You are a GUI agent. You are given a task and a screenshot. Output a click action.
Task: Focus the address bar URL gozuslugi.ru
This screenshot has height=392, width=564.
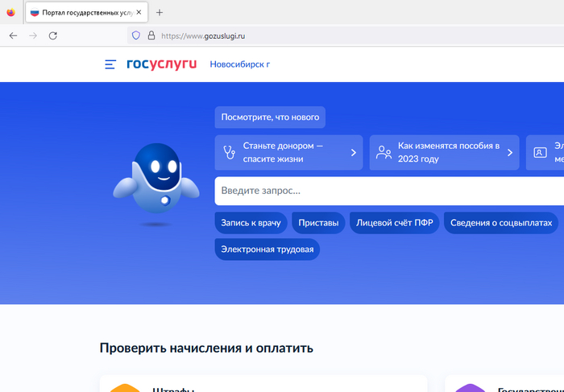click(203, 36)
